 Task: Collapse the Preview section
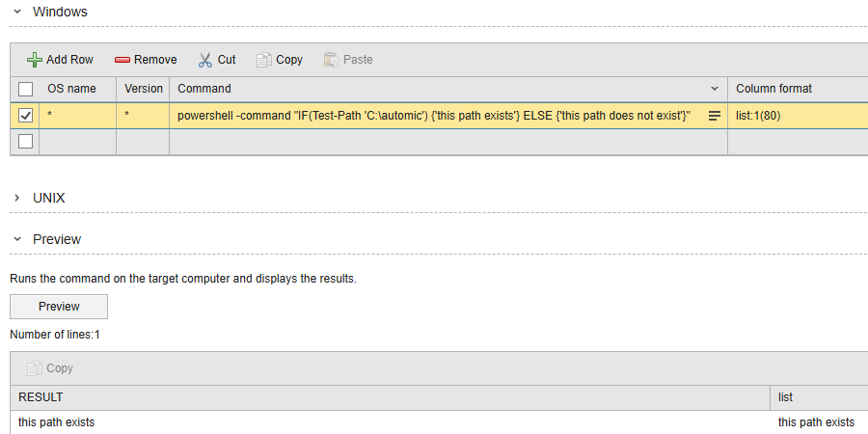[x=16, y=239]
